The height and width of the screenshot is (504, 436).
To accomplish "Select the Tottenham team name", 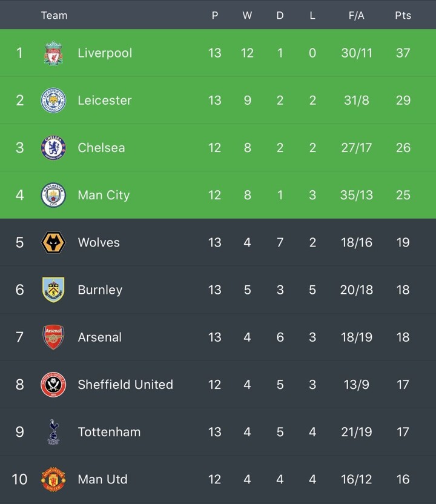I will tap(109, 432).
